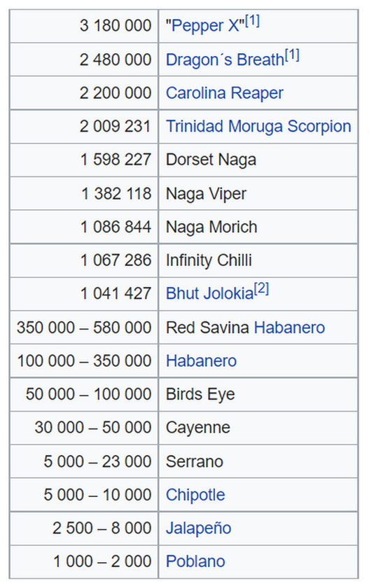Select the Birds Eye cell
The image size is (381, 588).
(x=258, y=395)
